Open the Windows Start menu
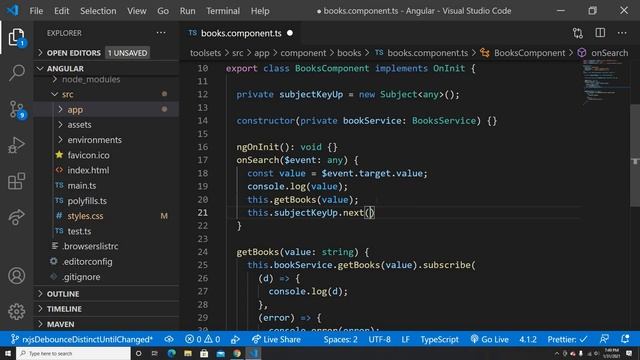Image resolution: width=640 pixels, height=360 pixels. click(x=8, y=353)
